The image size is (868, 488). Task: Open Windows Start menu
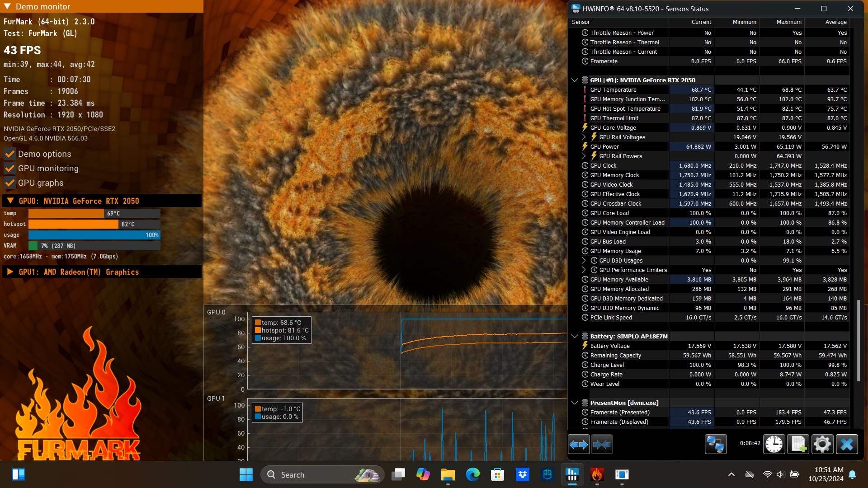coord(246,474)
